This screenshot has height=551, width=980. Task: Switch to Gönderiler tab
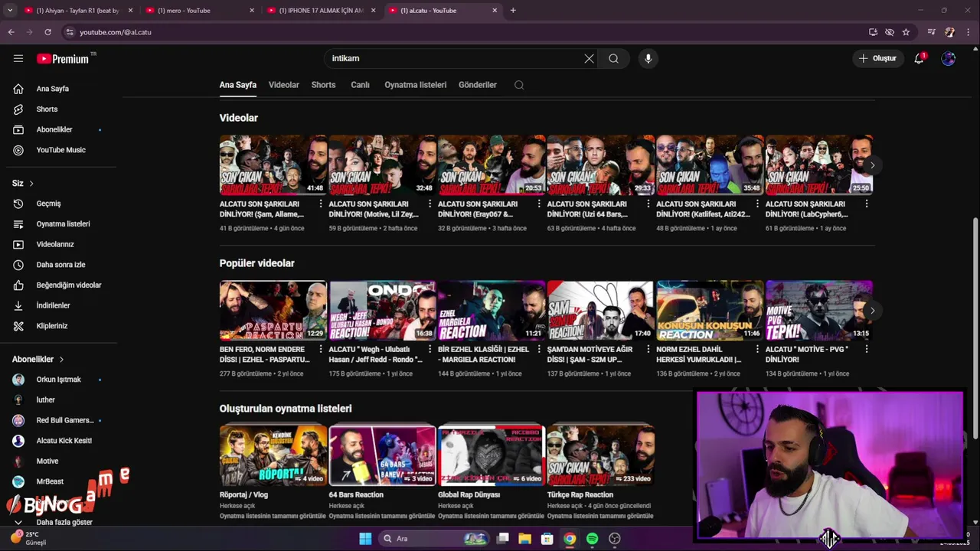click(x=477, y=85)
